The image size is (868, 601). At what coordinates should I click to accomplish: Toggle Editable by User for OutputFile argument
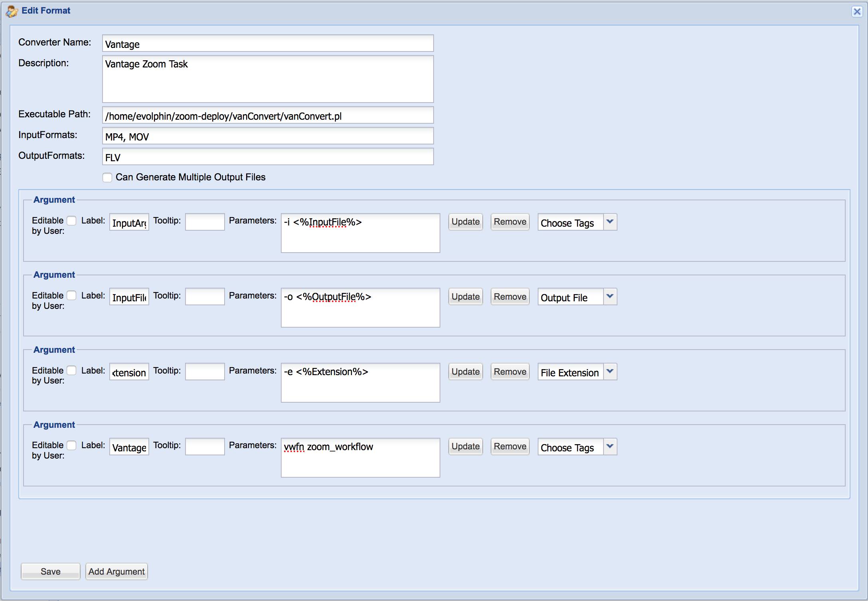pyautogui.click(x=71, y=296)
